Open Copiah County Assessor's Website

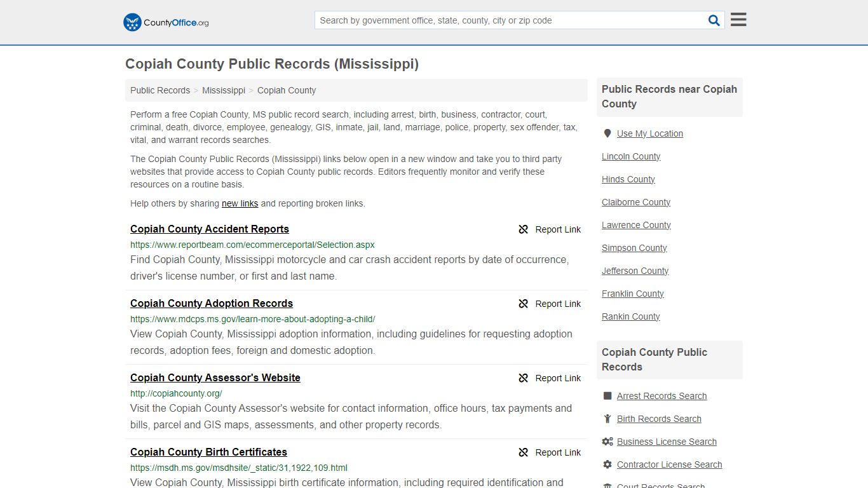(215, 378)
